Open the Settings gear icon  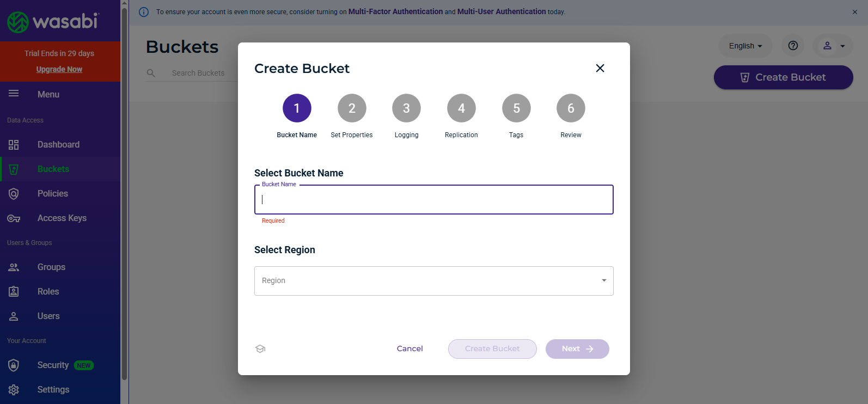coord(14,390)
